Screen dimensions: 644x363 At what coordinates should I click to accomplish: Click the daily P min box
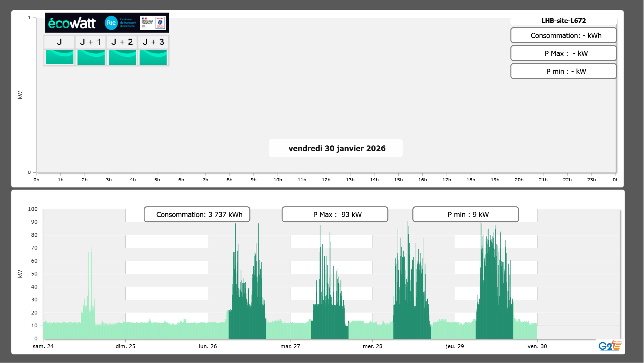563,71
